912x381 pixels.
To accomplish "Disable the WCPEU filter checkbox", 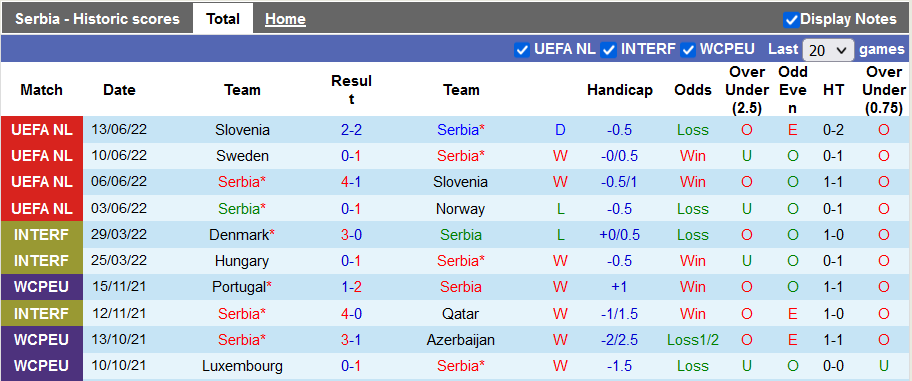I will point(688,50).
